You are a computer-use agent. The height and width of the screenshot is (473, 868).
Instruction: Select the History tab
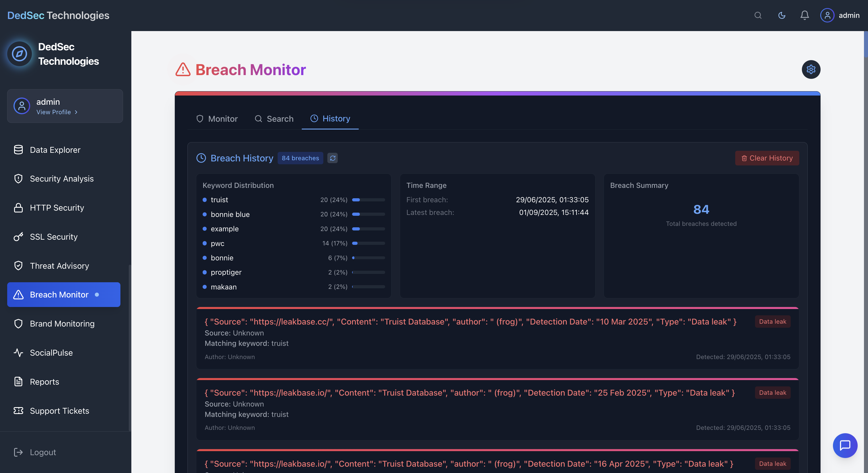tap(330, 119)
